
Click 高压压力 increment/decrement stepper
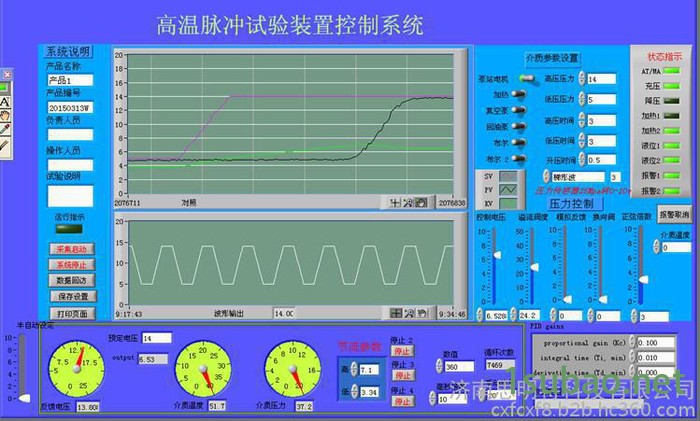coord(582,79)
